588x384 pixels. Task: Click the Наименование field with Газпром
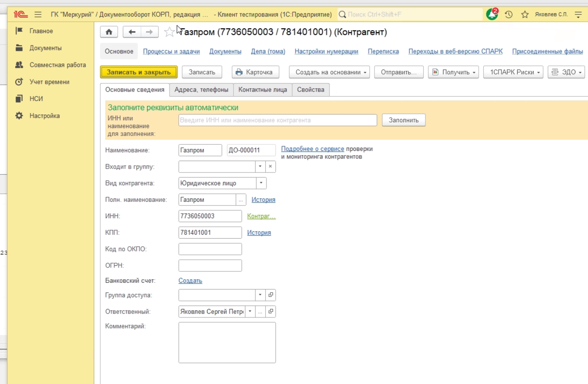pyautogui.click(x=200, y=150)
